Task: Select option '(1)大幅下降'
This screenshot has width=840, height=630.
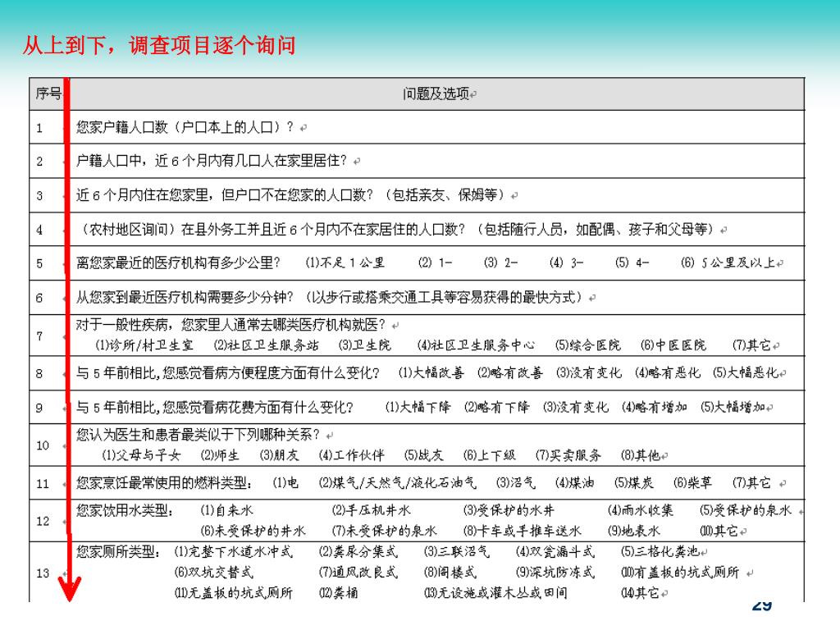Action: [x=418, y=407]
